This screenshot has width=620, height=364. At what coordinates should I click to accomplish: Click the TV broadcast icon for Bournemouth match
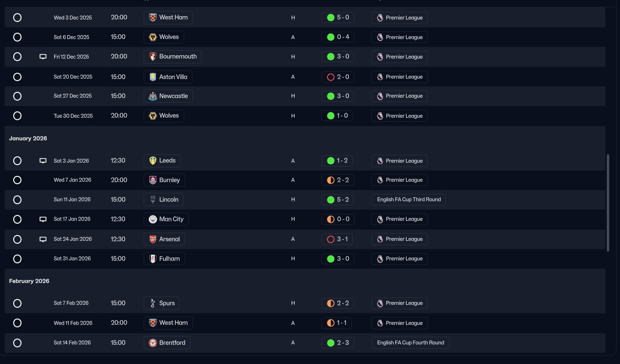43,57
